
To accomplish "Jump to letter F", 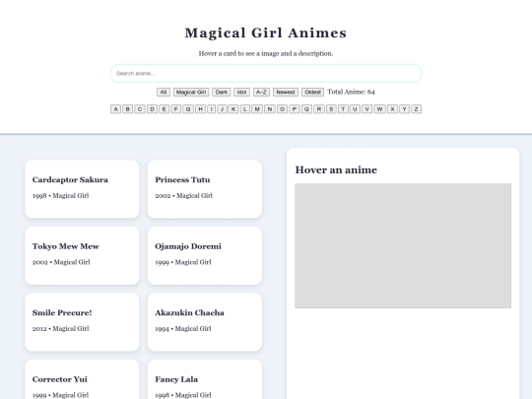I will click(175, 109).
